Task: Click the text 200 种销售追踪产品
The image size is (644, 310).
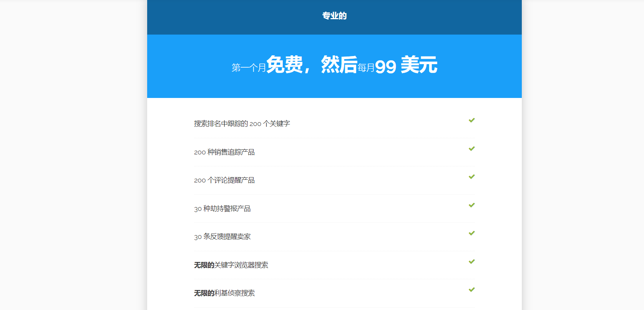Action: coord(224,152)
